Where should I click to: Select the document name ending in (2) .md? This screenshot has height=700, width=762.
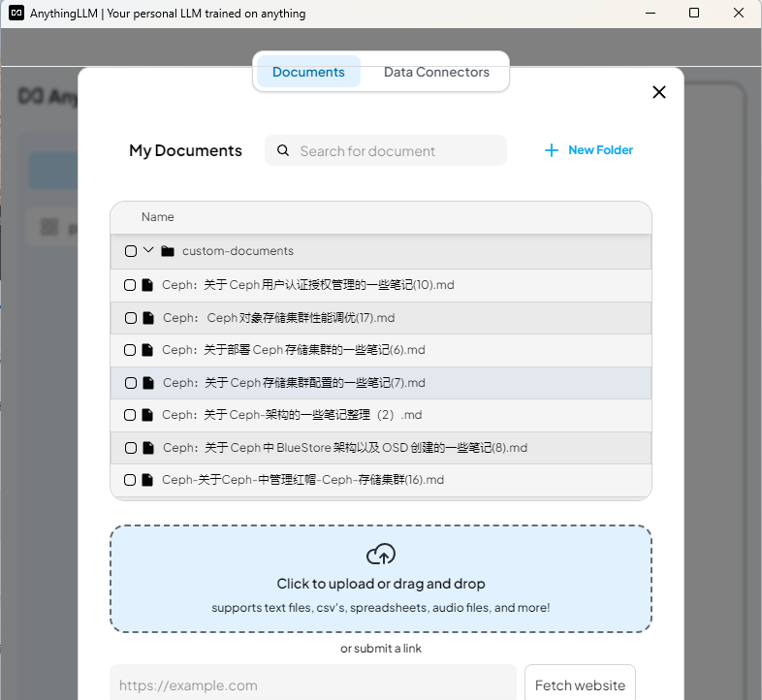coord(292,415)
